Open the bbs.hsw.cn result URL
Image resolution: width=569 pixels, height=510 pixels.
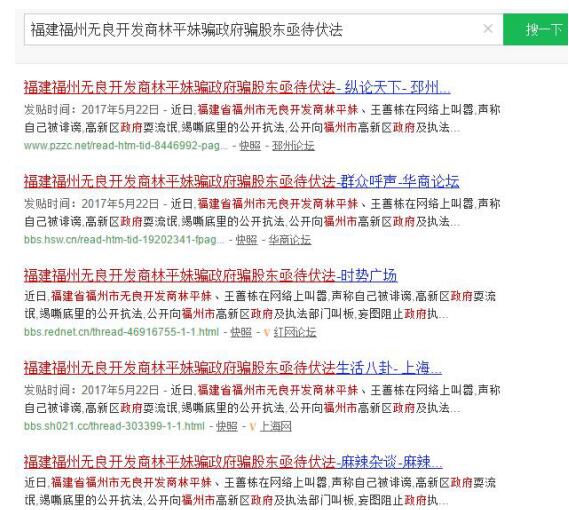[x=124, y=240]
